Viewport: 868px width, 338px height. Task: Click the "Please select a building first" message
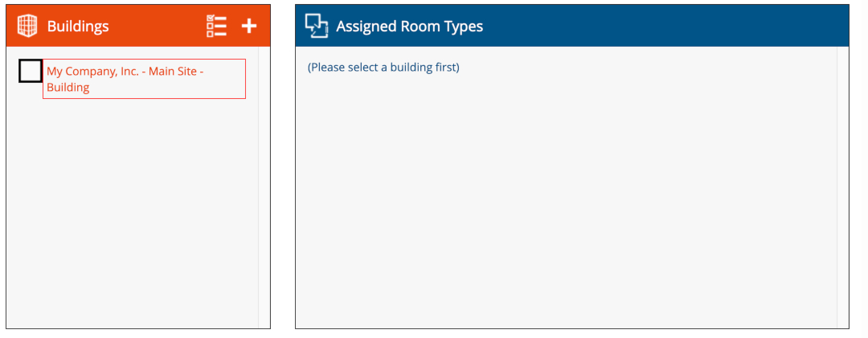[383, 67]
